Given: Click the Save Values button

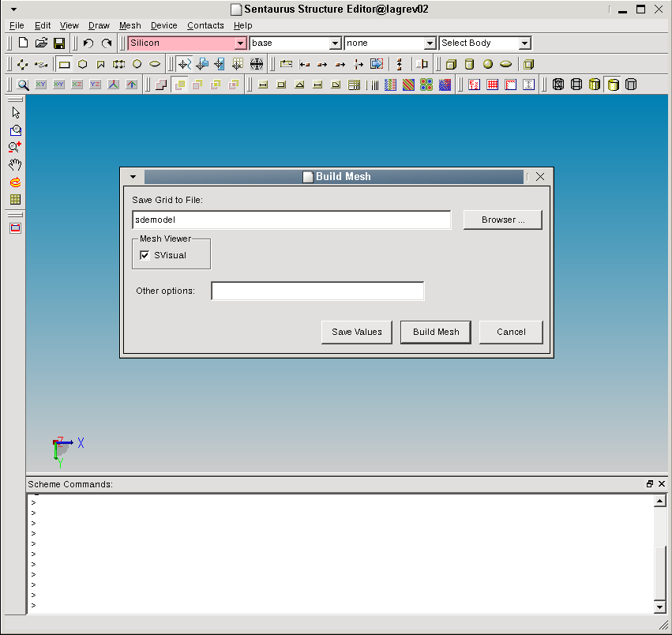Looking at the screenshot, I should pos(356,332).
